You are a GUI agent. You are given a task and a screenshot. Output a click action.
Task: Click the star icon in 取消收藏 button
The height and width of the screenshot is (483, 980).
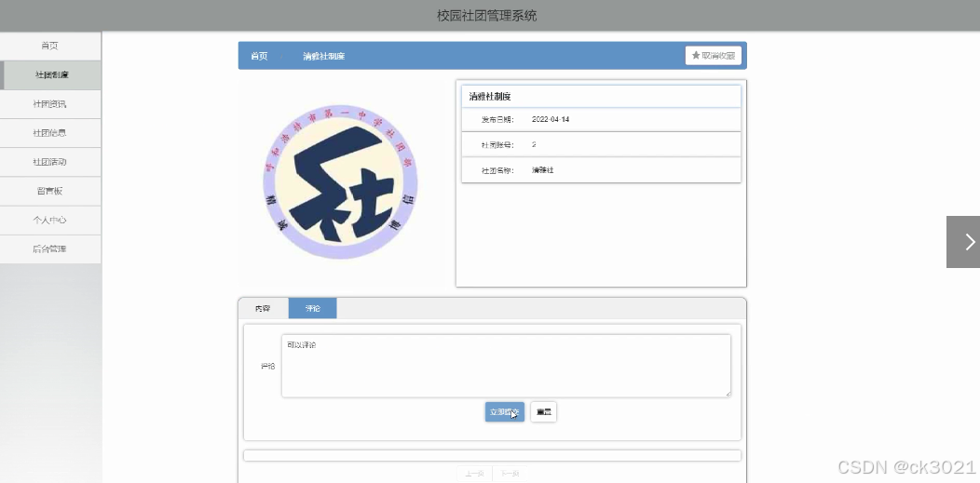click(x=696, y=56)
